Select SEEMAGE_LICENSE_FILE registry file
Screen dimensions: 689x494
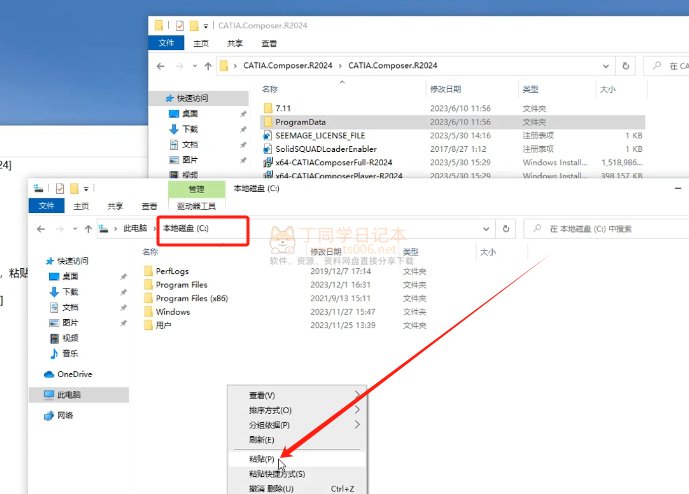tap(320, 135)
